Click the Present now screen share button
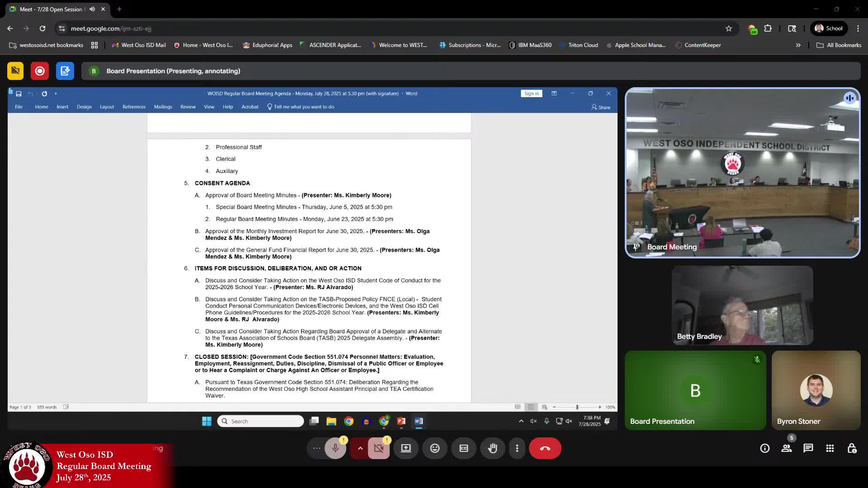The height and width of the screenshot is (488, 868). pos(406,448)
